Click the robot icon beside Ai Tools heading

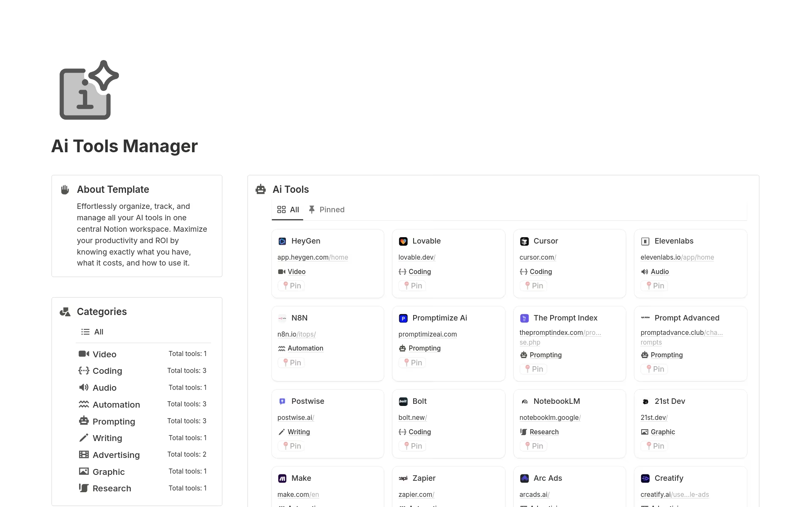pyautogui.click(x=261, y=189)
